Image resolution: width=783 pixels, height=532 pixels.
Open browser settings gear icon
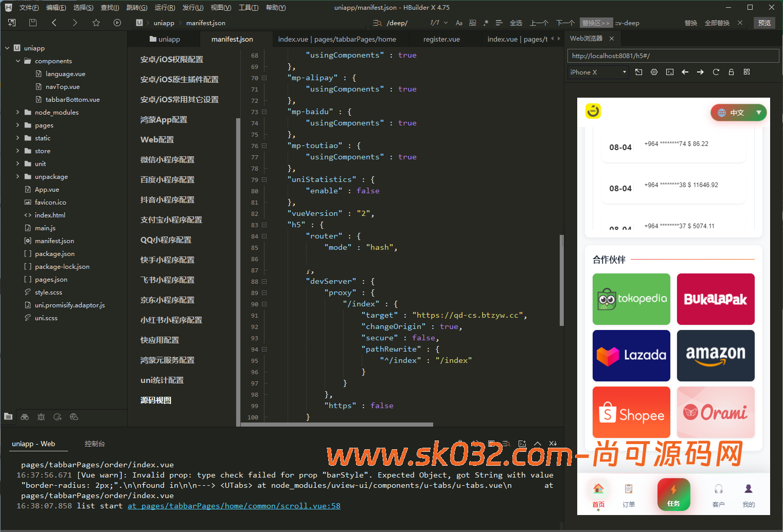coord(654,72)
